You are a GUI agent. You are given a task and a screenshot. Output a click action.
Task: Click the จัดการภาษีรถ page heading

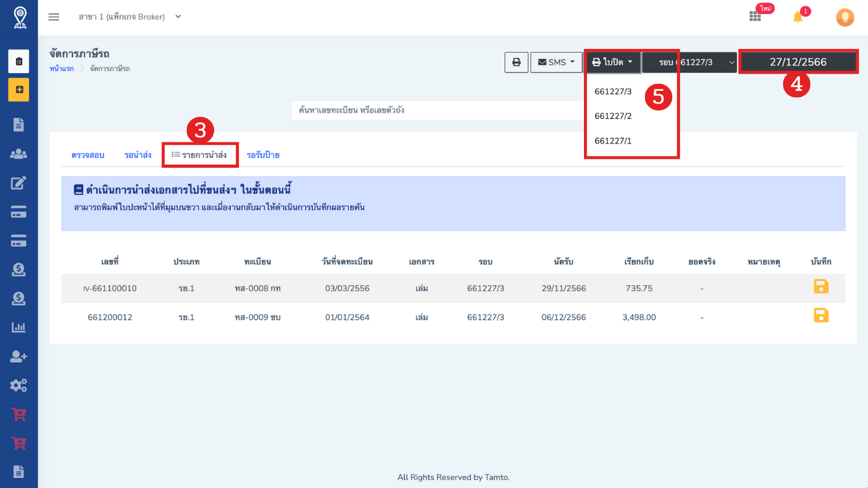click(79, 54)
